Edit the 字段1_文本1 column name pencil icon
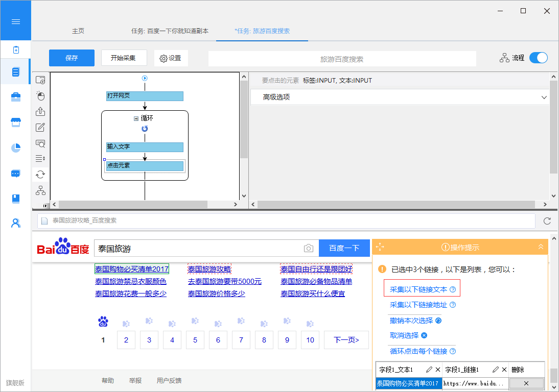The width and height of the screenshot is (559, 392). point(429,370)
